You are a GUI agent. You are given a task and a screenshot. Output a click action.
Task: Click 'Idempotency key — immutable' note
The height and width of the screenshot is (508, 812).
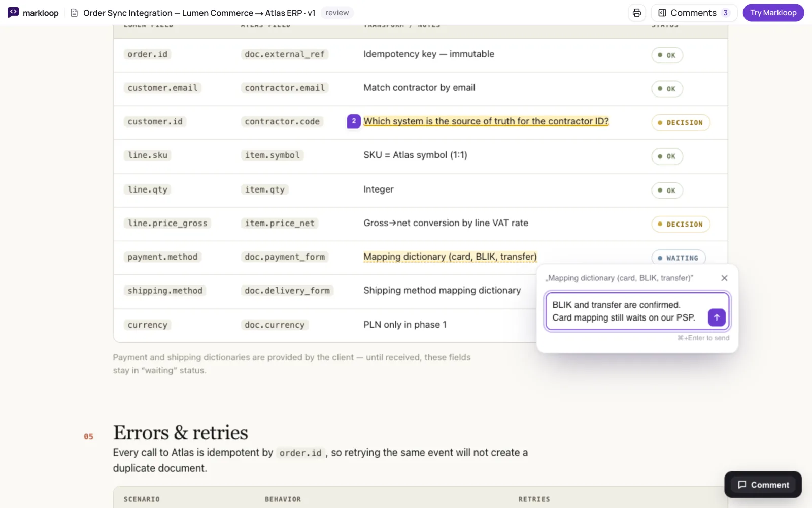[x=429, y=54]
